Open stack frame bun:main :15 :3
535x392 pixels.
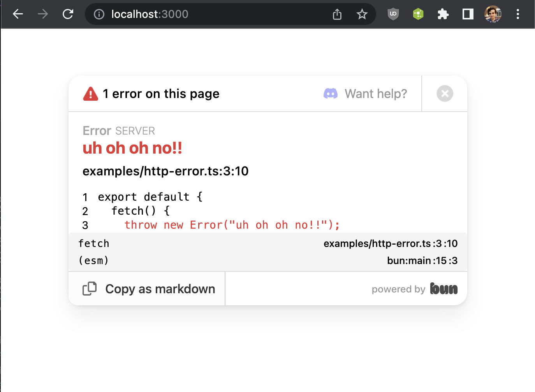(422, 261)
